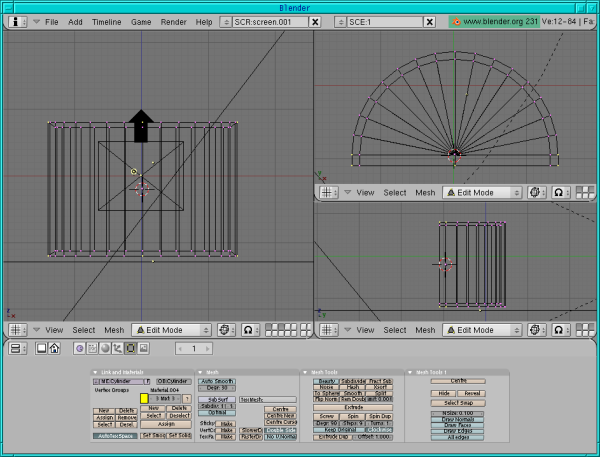This screenshot has height=457, width=600.
Task: Click the yellow material color swatch
Action: point(144,398)
